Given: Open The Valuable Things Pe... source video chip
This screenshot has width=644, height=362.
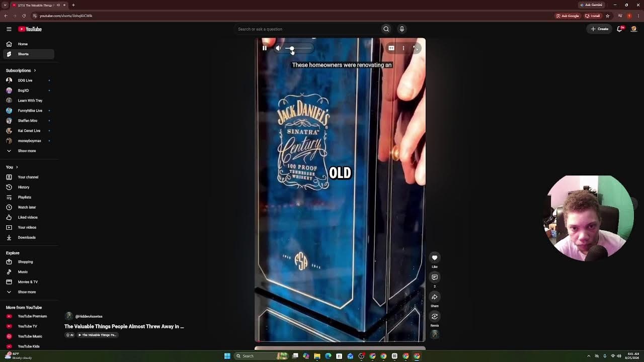Looking at the screenshot, I should (97, 335).
